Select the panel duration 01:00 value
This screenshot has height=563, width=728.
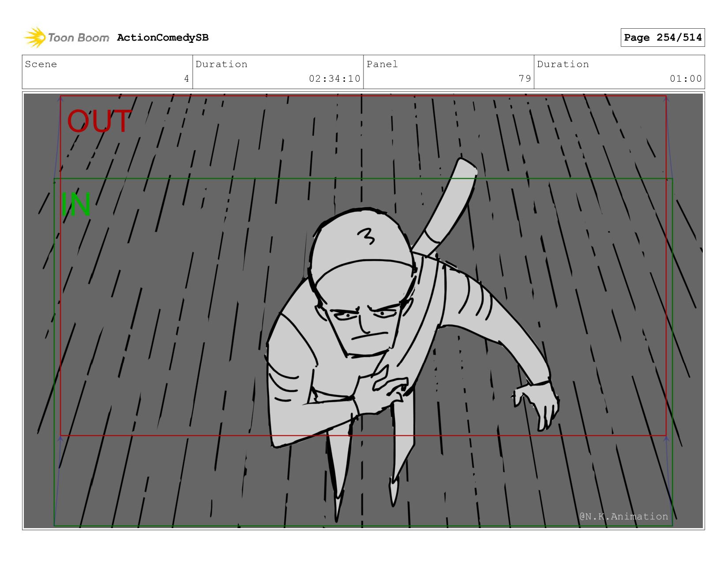(x=686, y=79)
